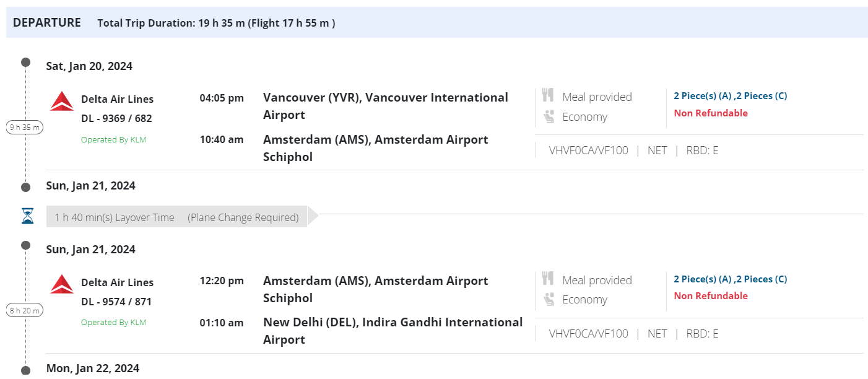Screen dimensions: 868x379
Task: Click DEPARTURE section header
Action: point(47,23)
